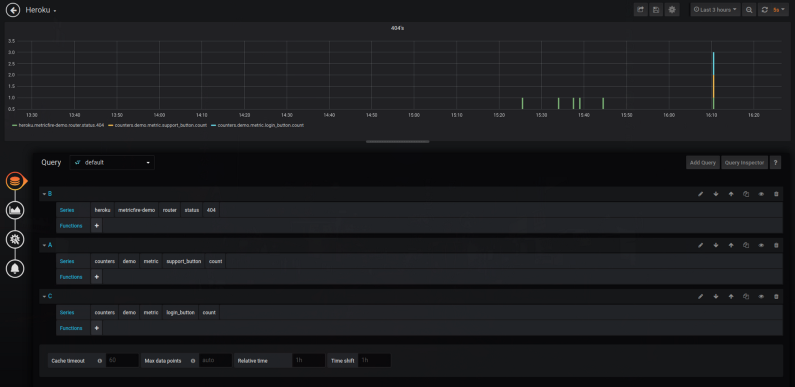This screenshot has width=795, height=387.
Task: Move query A up
Action: pyautogui.click(x=731, y=245)
